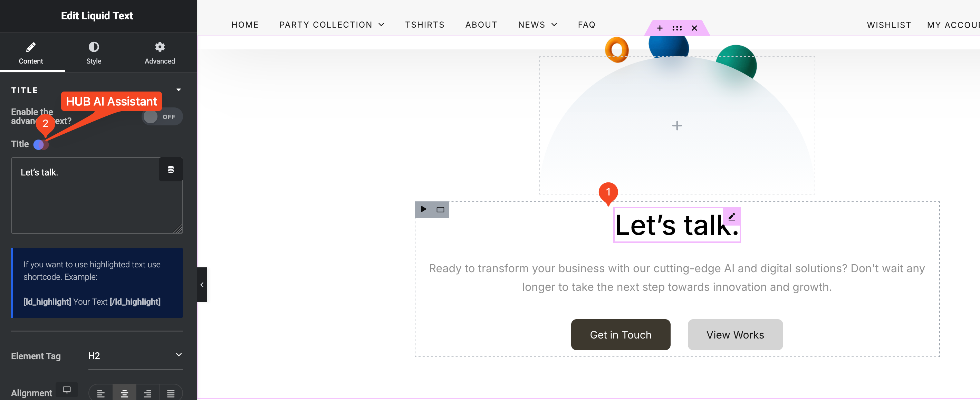The height and width of the screenshot is (400, 980).
Task: Set alignment to right
Action: (147, 393)
